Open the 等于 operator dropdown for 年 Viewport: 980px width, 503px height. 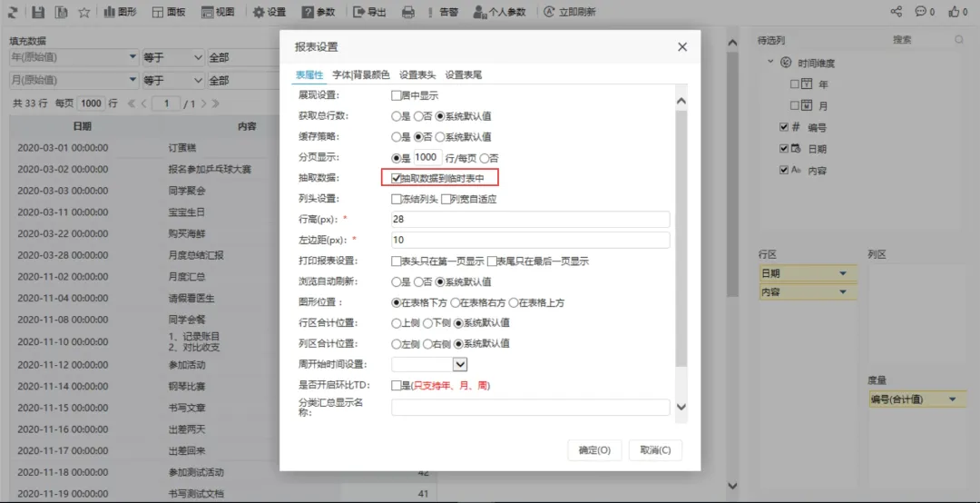click(173, 57)
